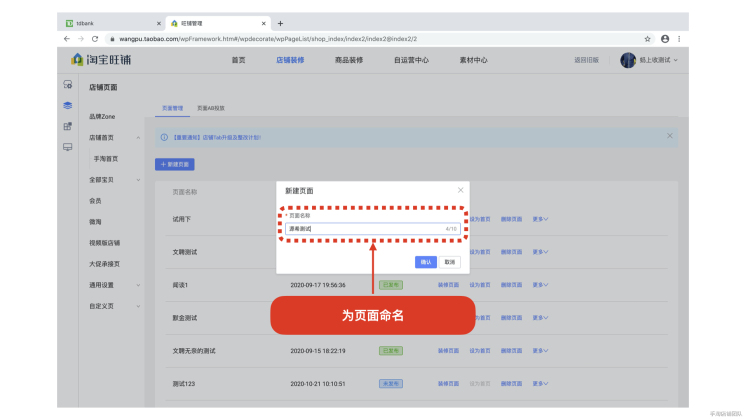Click the monitor sidebar icon
The width and height of the screenshot is (746, 420).
click(68, 147)
